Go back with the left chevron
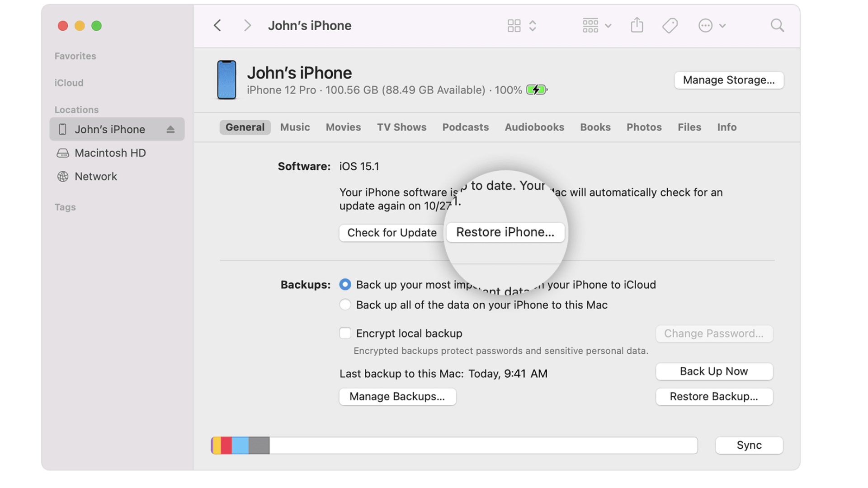The image size is (868, 488). pyautogui.click(x=217, y=25)
